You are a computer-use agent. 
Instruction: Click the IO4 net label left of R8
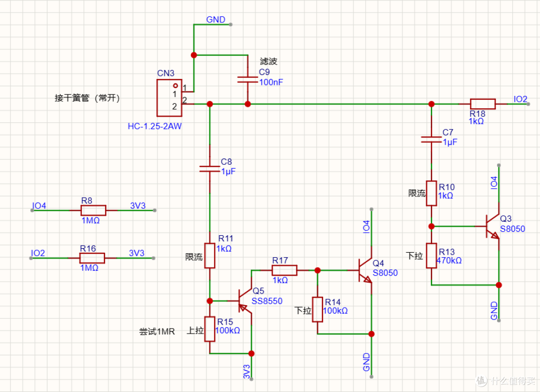(39, 206)
